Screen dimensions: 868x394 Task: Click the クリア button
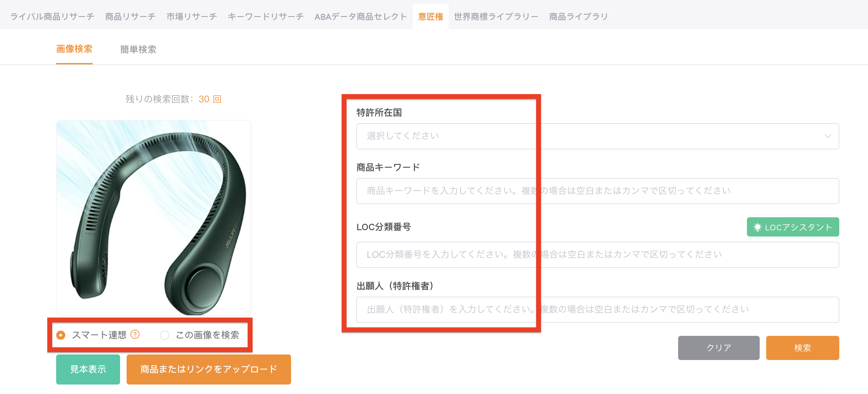click(719, 348)
